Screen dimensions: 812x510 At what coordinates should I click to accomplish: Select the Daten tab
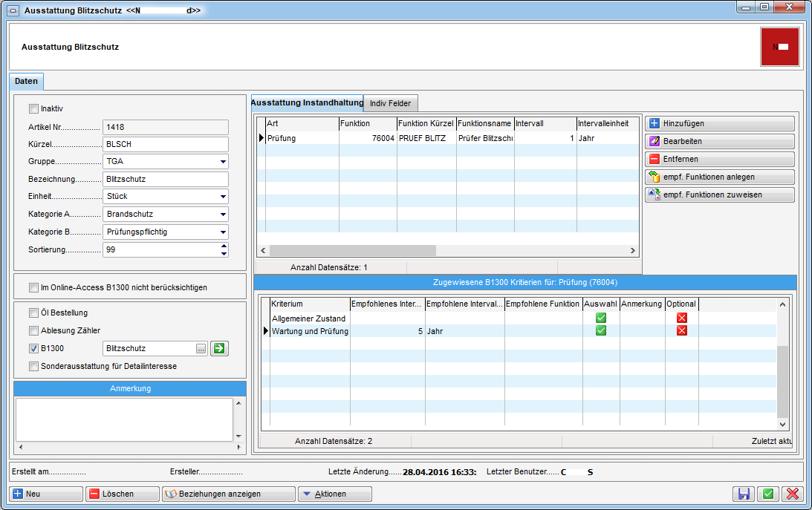(x=26, y=81)
